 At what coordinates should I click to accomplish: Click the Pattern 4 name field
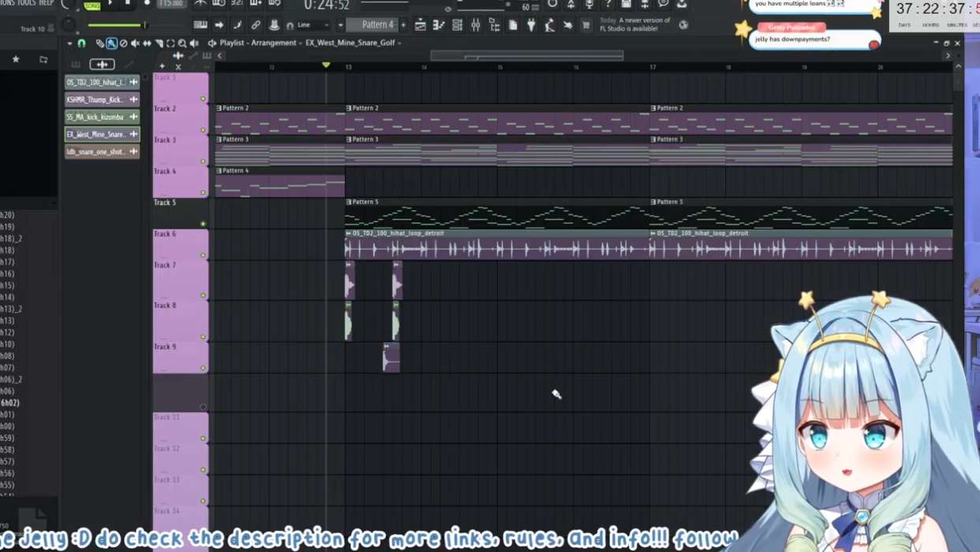tap(372, 25)
